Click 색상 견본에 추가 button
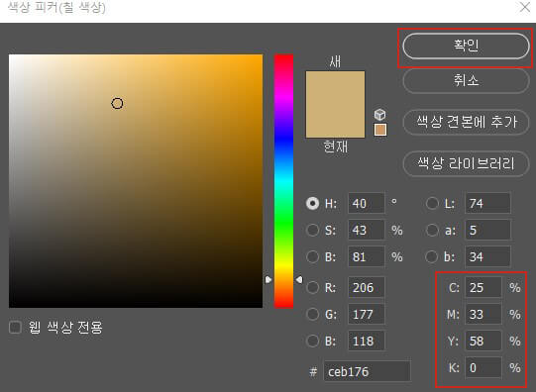536x392 pixels. [466, 122]
